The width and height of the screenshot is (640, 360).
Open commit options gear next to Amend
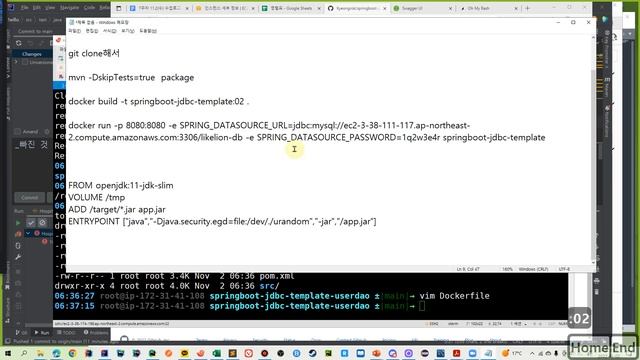[x=47, y=131]
